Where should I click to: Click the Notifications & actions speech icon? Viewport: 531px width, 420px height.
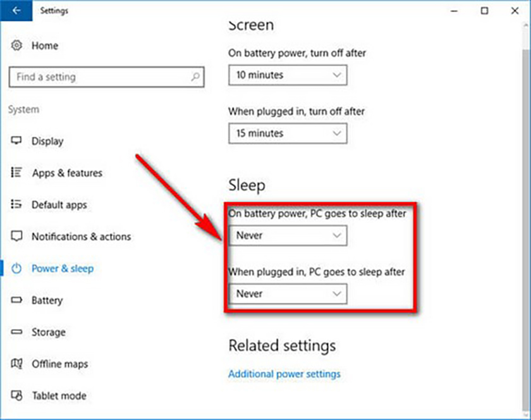(17, 237)
